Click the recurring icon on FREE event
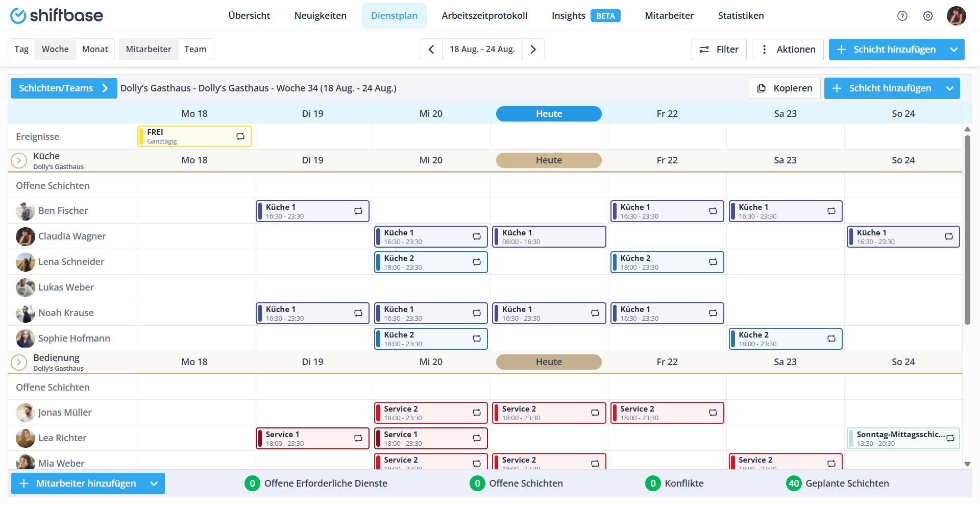980x505 pixels. pos(240,136)
